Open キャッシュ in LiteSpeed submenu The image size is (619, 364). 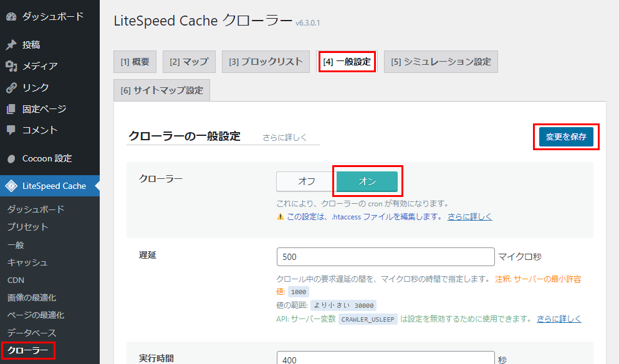coord(27,262)
